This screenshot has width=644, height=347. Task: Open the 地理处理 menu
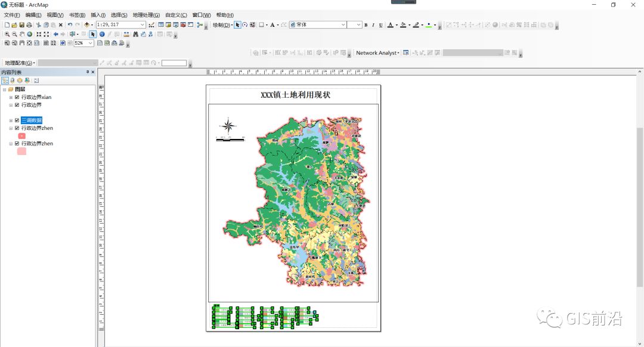(145, 14)
